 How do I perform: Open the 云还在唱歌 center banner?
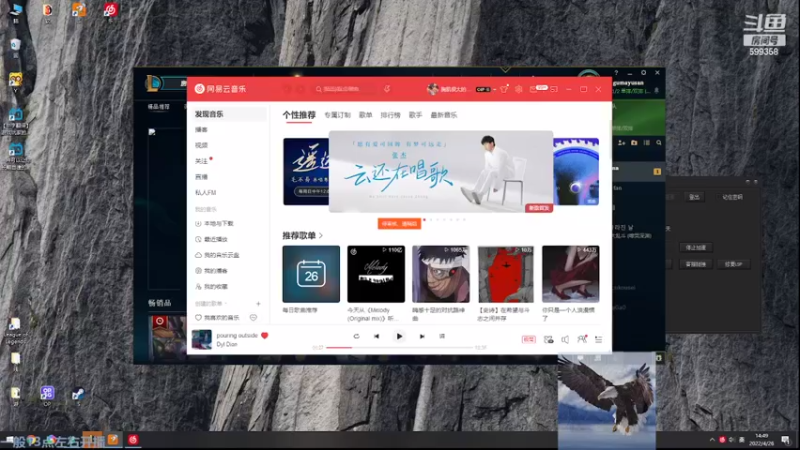click(x=441, y=171)
